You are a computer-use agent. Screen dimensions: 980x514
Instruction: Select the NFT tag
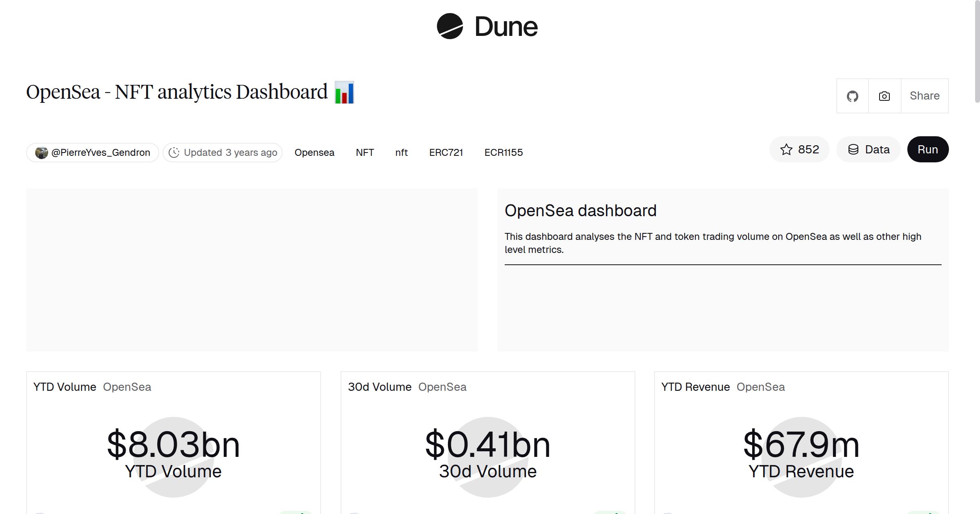coord(365,152)
